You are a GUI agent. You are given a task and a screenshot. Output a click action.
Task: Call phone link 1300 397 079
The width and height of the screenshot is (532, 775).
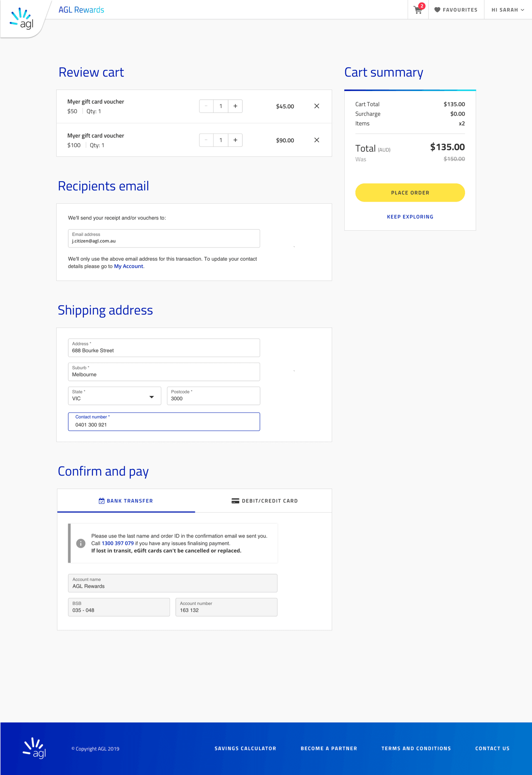pos(118,543)
